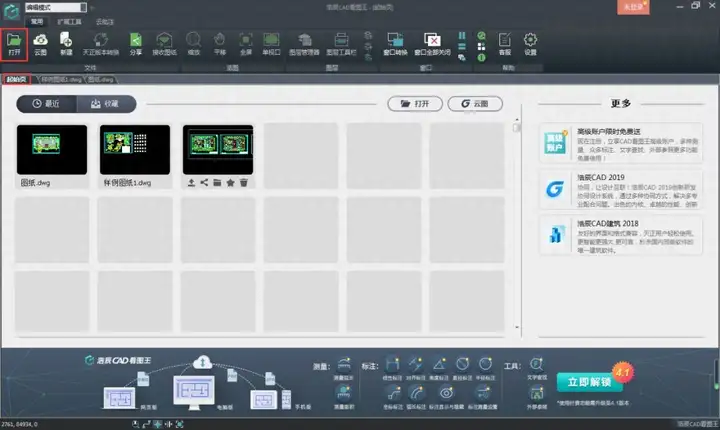Open the 浩辰CAD 2019 promo link
Viewport: 720px width, 430px height.
pyautogui.click(x=621, y=190)
